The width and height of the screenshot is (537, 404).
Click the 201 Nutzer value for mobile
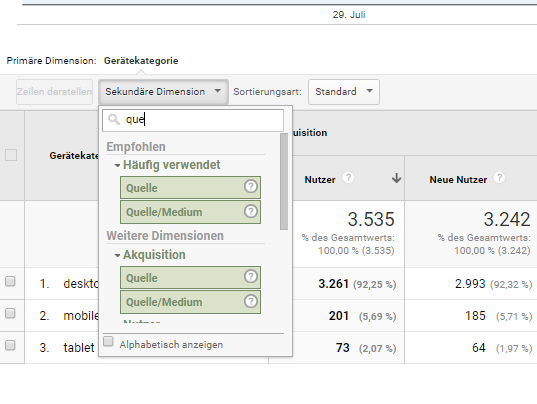click(339, 316)
